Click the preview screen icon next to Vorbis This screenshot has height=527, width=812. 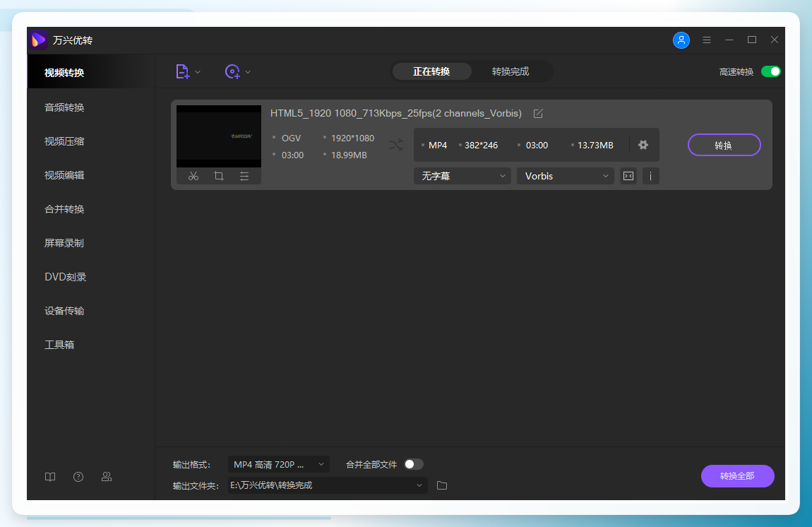[628, 176]
